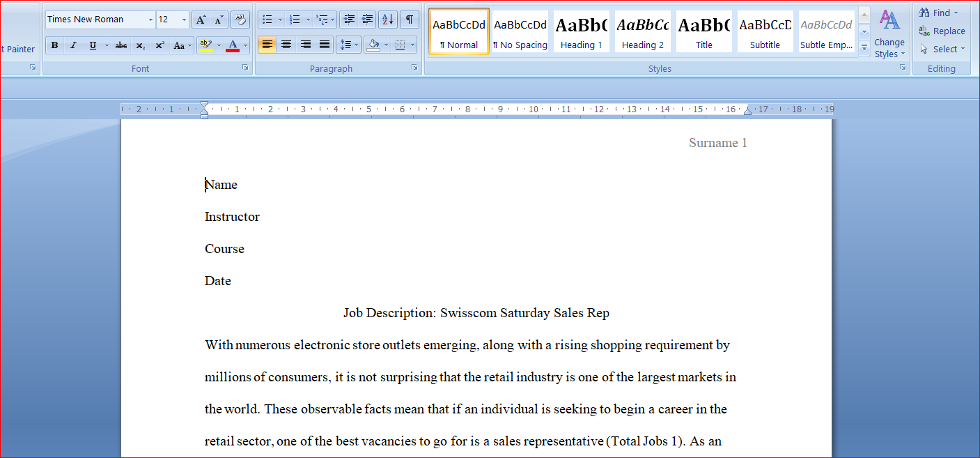
Task: Open bullet library dropdown arrow
Action: point(280,20)
